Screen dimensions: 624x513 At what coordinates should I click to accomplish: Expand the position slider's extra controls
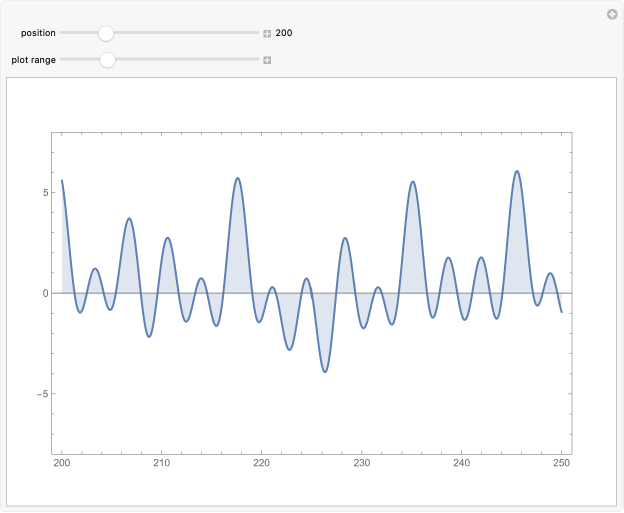267,33
